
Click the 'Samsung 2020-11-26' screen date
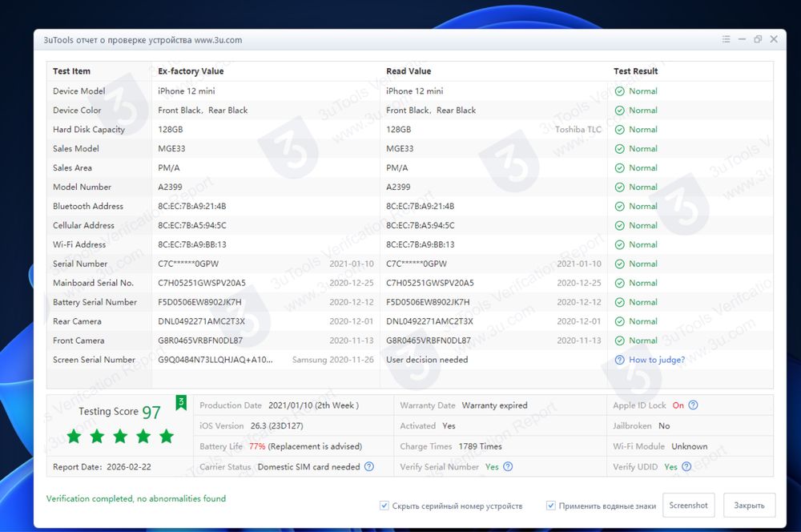pyautogui.click(x=332, y=360)
